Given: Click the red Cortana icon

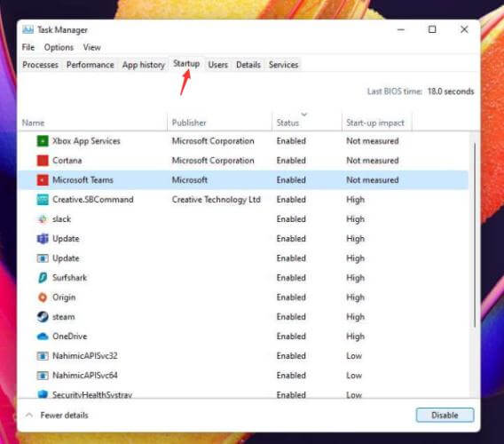Looking at the screenshot, I should pos(43,160).
